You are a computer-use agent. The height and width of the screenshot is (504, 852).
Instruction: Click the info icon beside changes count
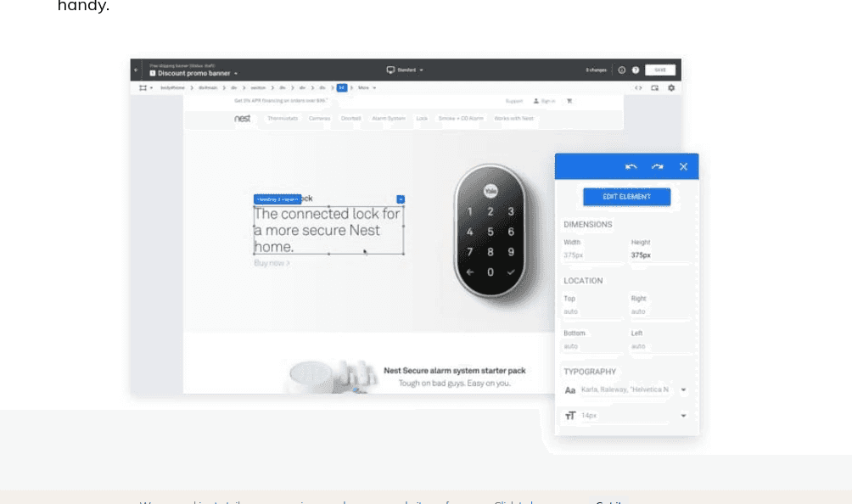622,70
